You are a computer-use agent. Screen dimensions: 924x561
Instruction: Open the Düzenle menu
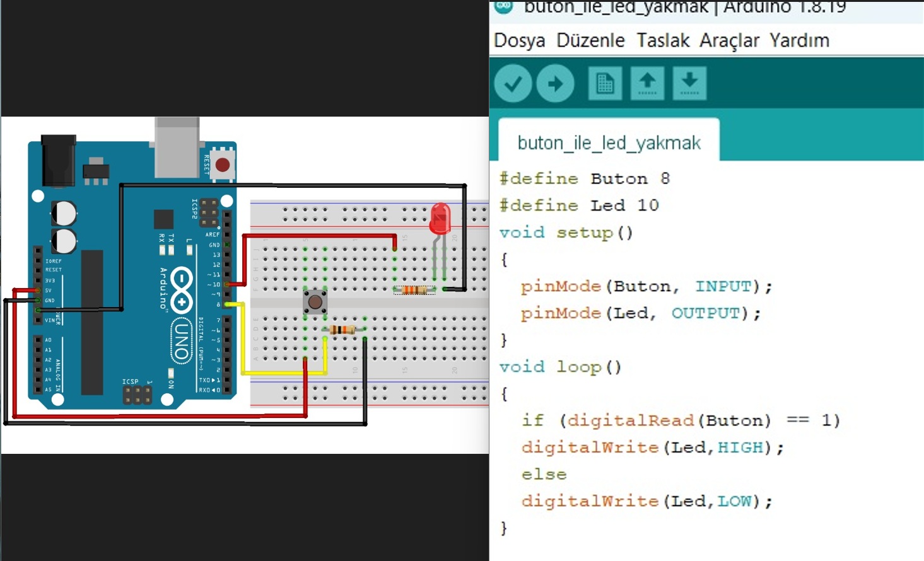tap(590, 40)
